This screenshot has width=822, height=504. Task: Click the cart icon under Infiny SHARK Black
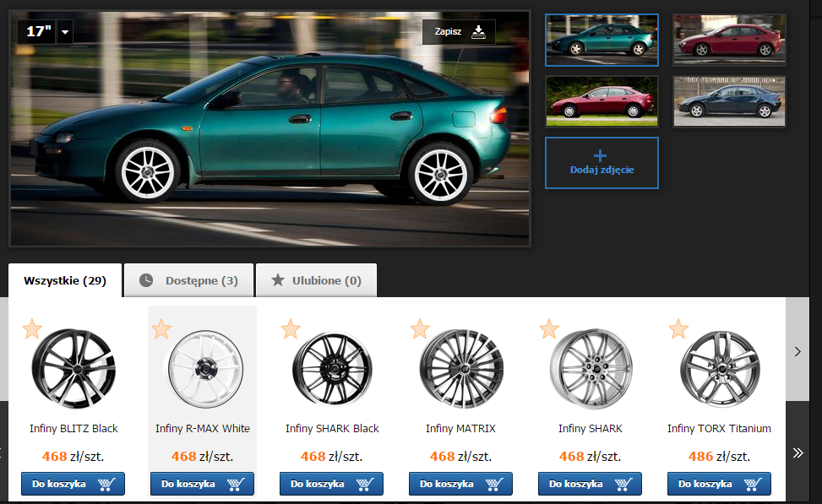point(365,484)
